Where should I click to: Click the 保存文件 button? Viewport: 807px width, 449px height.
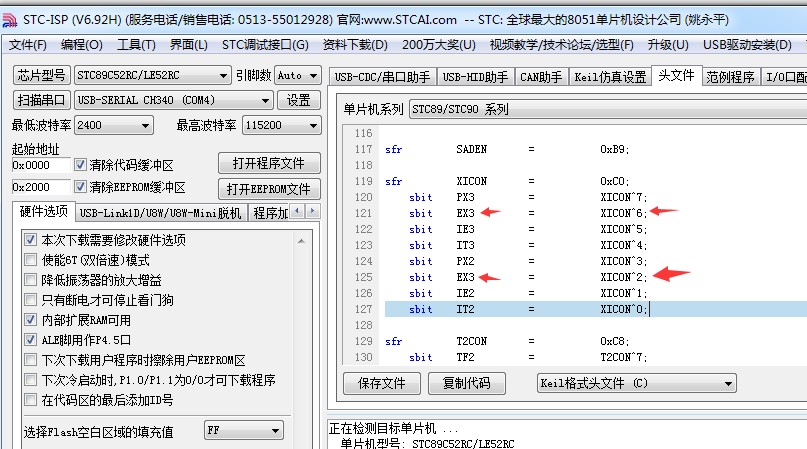coord(382,383)
